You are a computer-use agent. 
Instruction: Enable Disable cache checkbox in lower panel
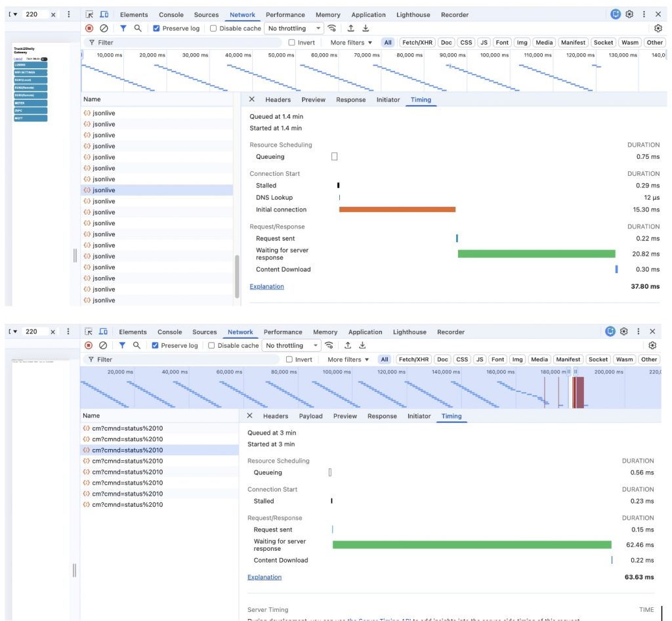[212, 345]
